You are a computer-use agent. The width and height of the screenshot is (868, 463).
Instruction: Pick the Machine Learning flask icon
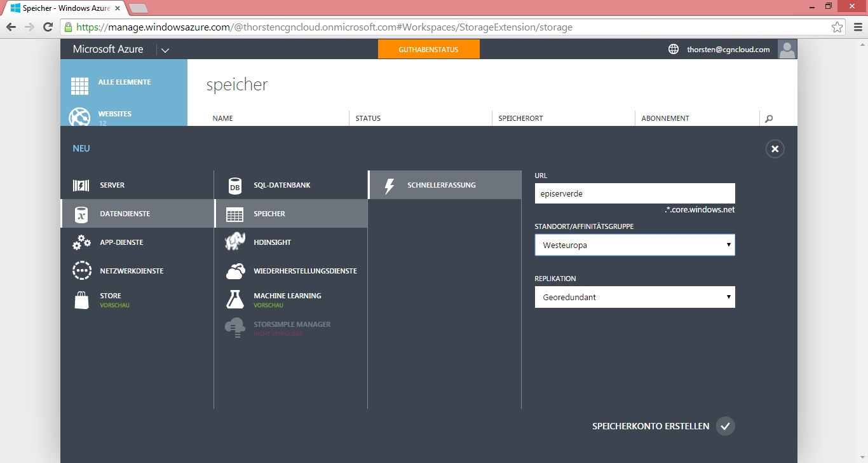click(x=235, y=300)
